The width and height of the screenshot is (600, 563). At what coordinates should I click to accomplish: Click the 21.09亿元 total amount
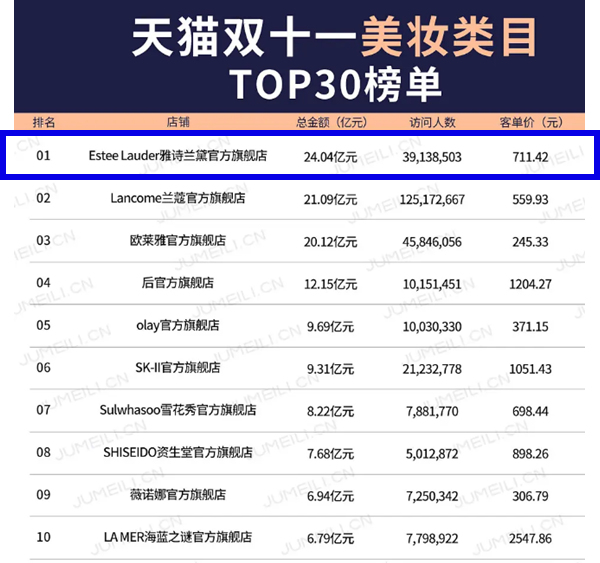pyautogui.click(x=331, y=200)
